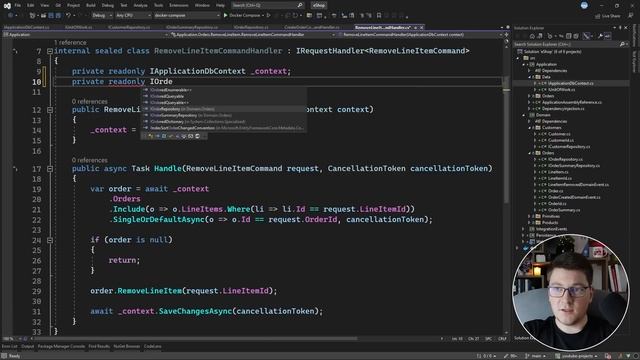Switch to CreateOrderCommandHandler tab

click(x=312, y=27)
